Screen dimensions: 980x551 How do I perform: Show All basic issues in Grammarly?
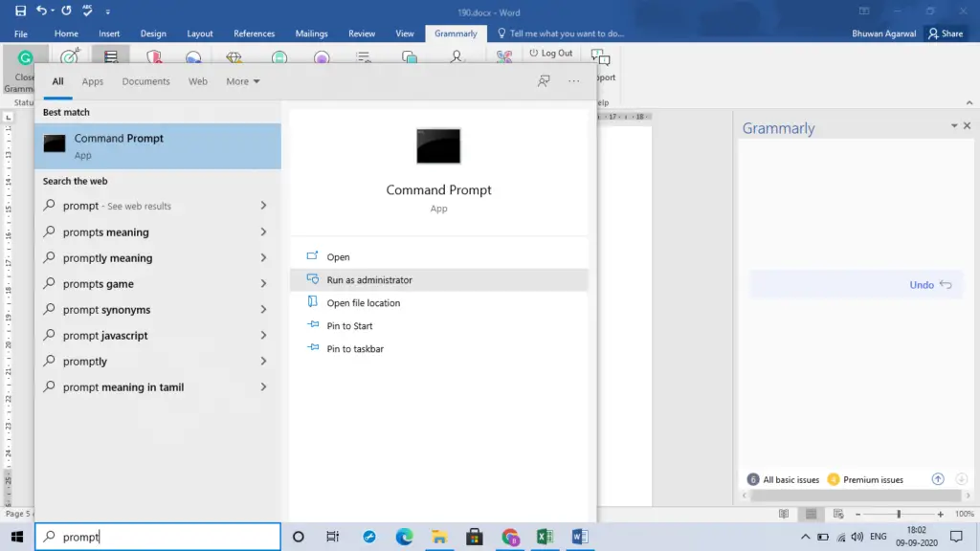coord(783,480)
